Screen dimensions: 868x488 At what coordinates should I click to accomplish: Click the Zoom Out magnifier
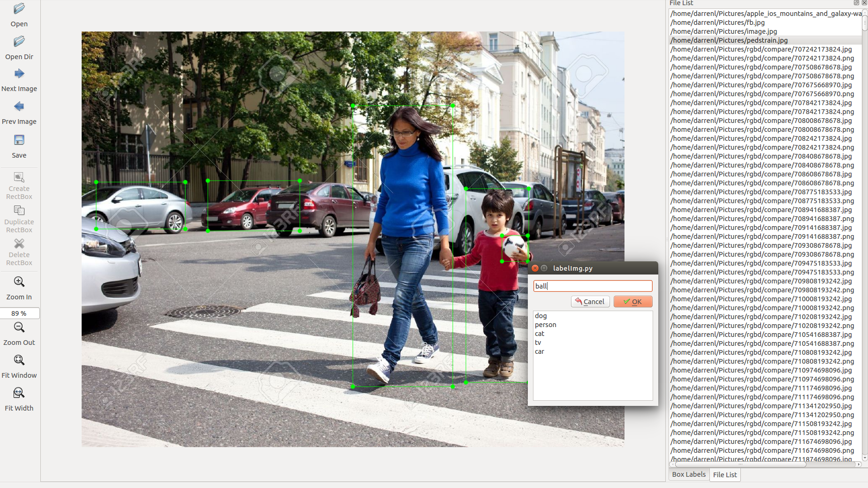coord(19,328)
